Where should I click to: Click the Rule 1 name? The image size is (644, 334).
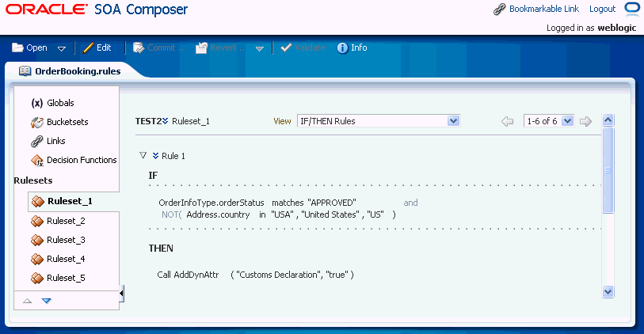[x=173, y=156]
